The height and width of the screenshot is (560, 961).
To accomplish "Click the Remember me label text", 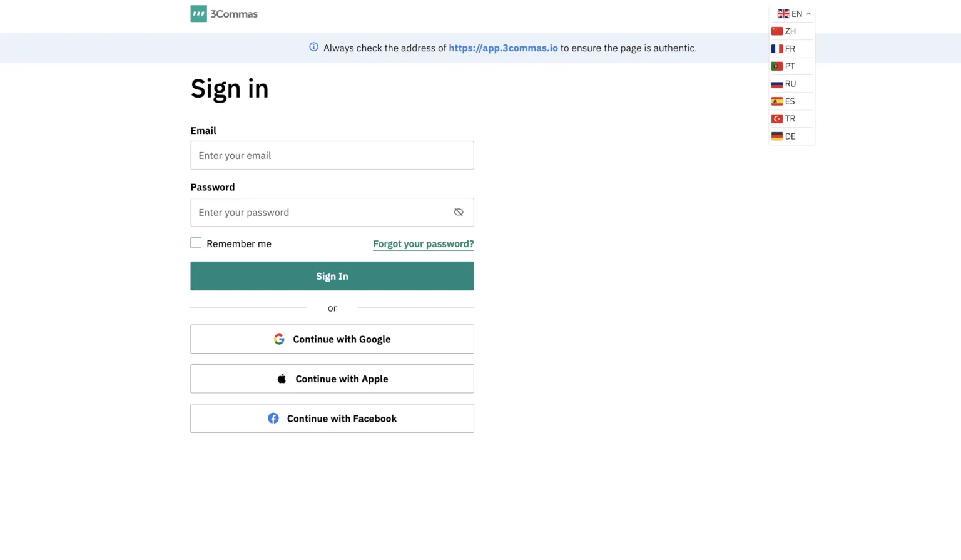I will pyautogui.click(x=239, y=244).
